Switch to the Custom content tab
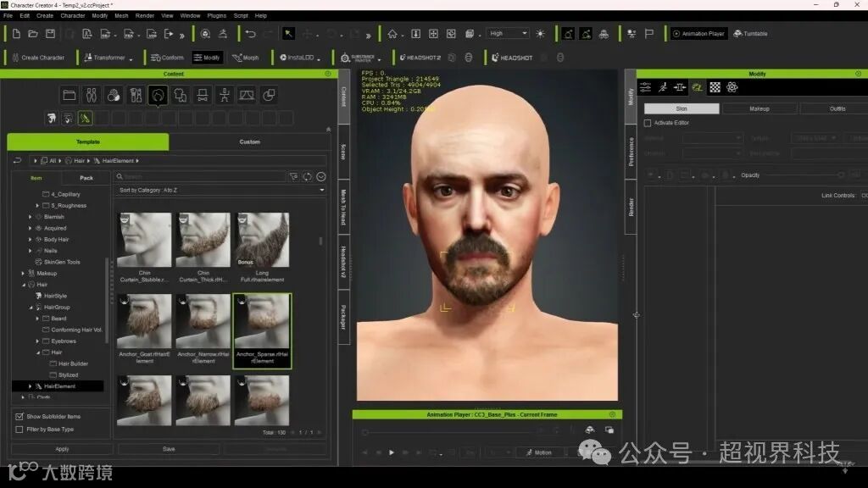 click(x=250, y=141)
